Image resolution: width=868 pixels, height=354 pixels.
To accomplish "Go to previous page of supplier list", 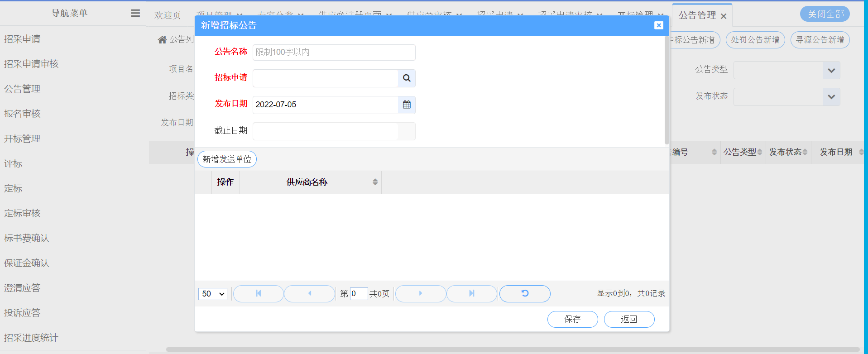I will [x=310, y=293].
